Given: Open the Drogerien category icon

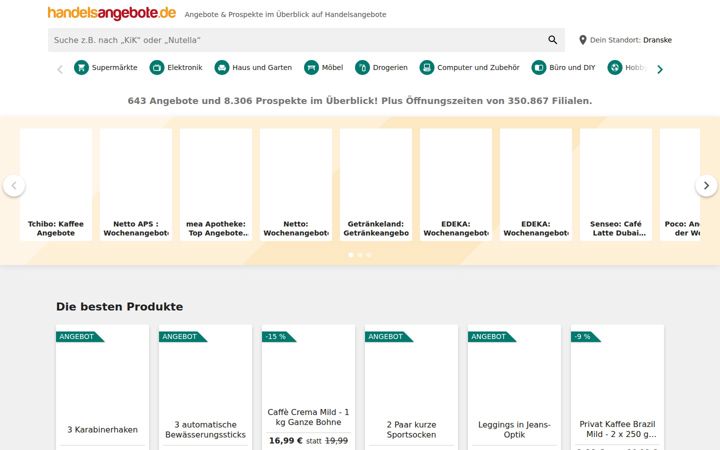Looking at the screenshot, I should click(x=362, y=68).
